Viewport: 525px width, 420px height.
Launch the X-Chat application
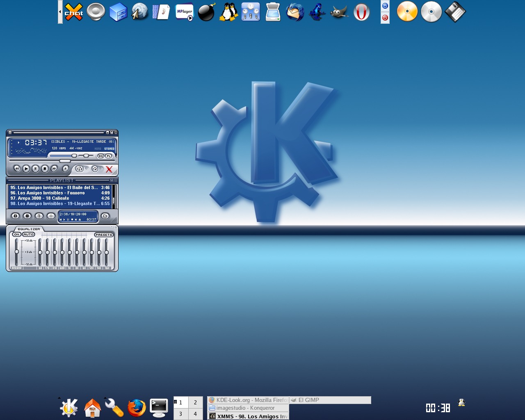pos(74,12)
